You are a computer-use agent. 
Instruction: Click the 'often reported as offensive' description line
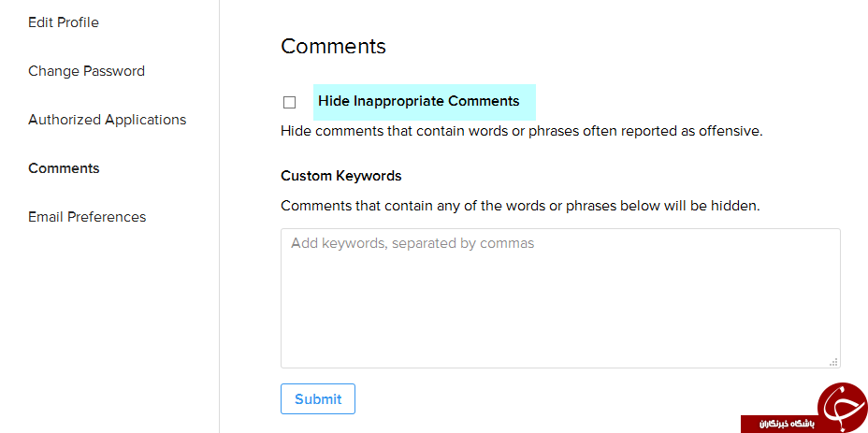tap(522, 131)
